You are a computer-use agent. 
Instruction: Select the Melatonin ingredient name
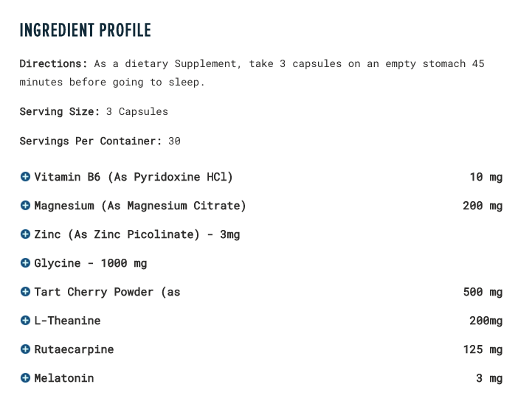click(x=64, y=378)
